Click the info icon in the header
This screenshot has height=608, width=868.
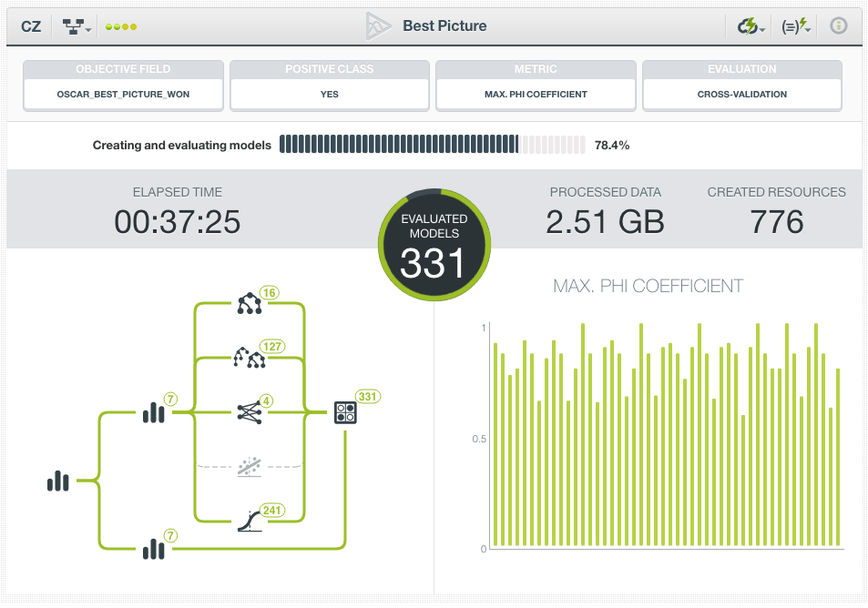(x=838, y=26)
